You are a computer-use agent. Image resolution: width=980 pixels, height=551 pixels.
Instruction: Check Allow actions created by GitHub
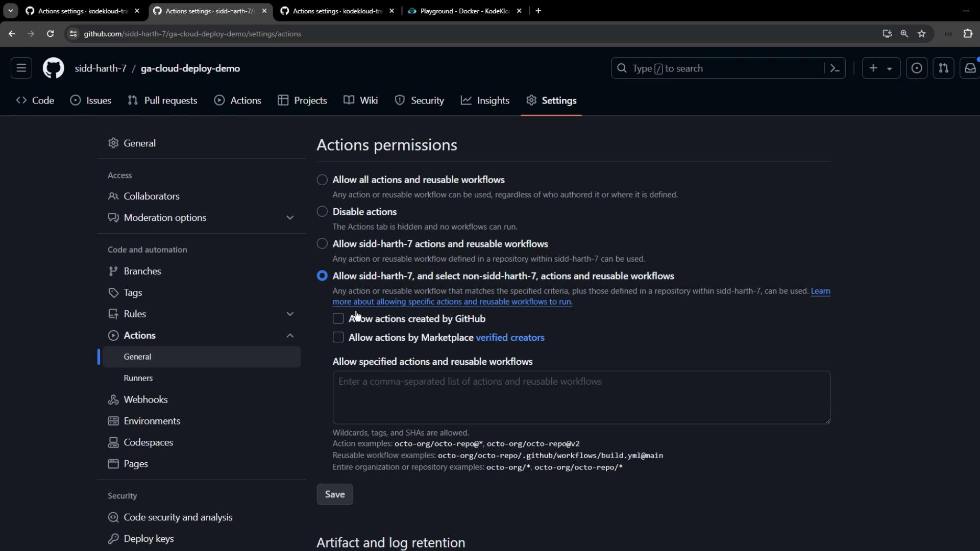338,319
